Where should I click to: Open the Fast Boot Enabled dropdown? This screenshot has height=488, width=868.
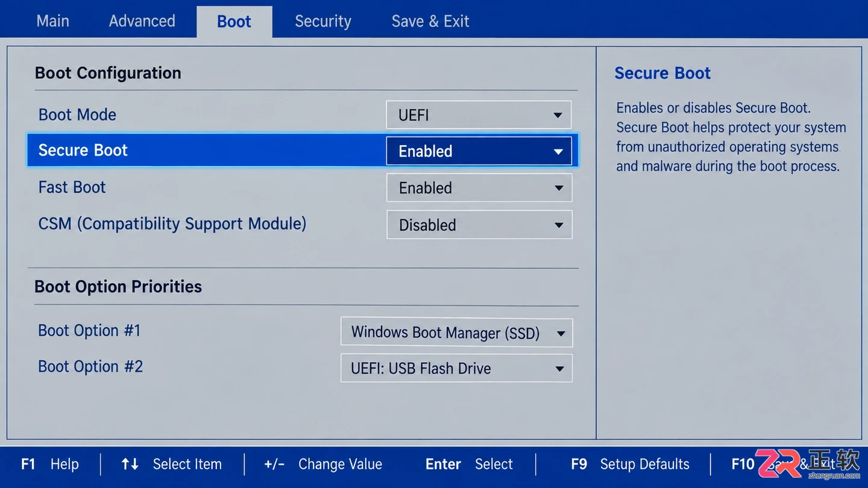[x=479, y=188]
